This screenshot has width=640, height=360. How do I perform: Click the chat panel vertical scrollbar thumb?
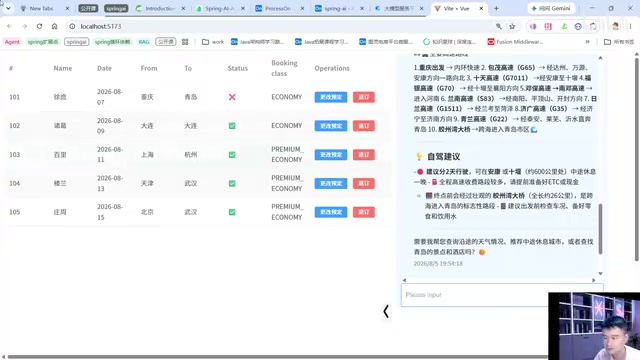pos(600,229)
